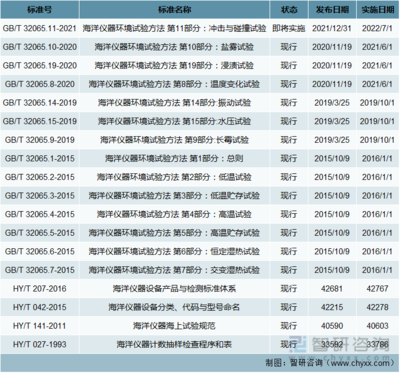Screen dimensions: 400x373
Task: Click the name ending 第15部分:水压试验
Action: [x=174, y=121]
